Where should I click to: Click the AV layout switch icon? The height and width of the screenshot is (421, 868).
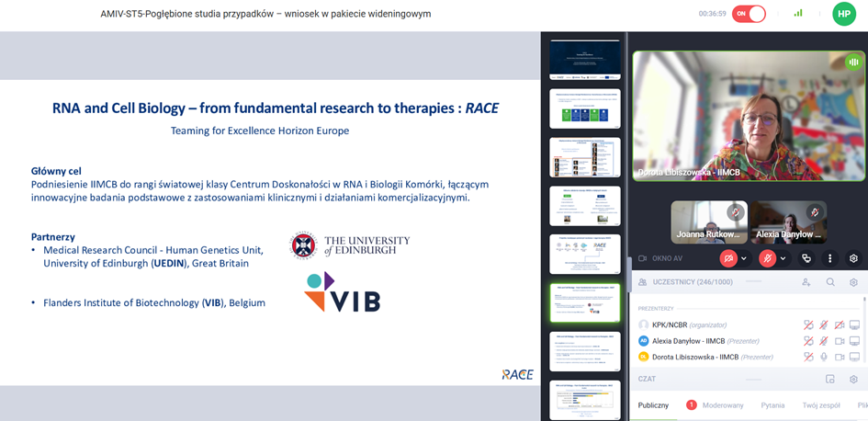(x=806, y=258)
